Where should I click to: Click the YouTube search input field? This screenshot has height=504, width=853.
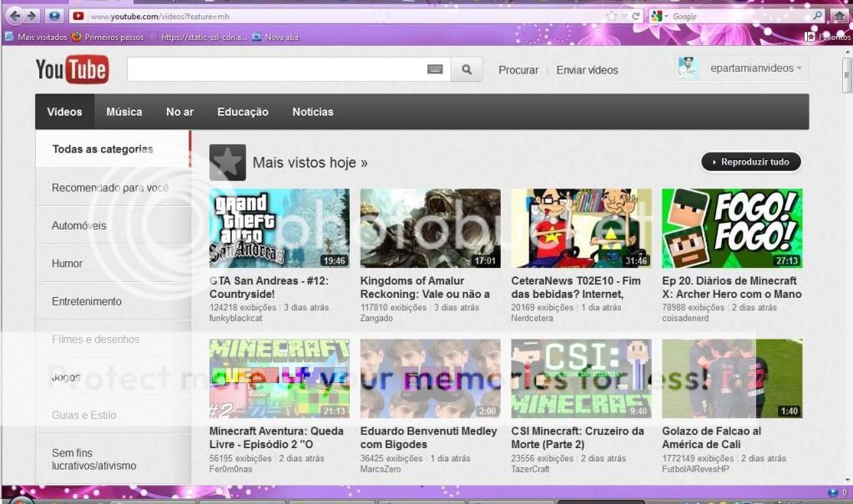coord(275,70)
